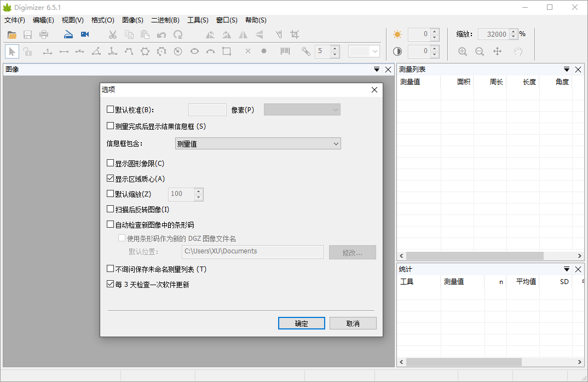Pick the rectangle measurement tool

pyautogui.click(x=227, y=51)
